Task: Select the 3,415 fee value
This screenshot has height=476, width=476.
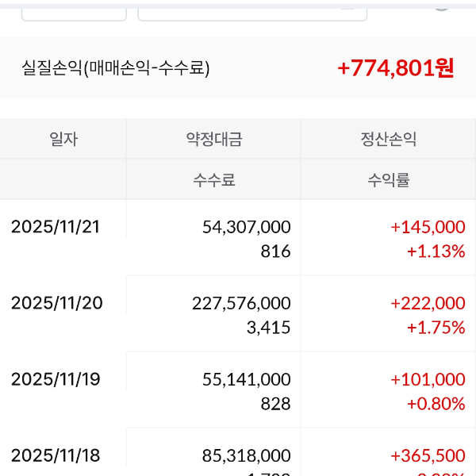Action: pyautogui.click(x=275, y=328)
